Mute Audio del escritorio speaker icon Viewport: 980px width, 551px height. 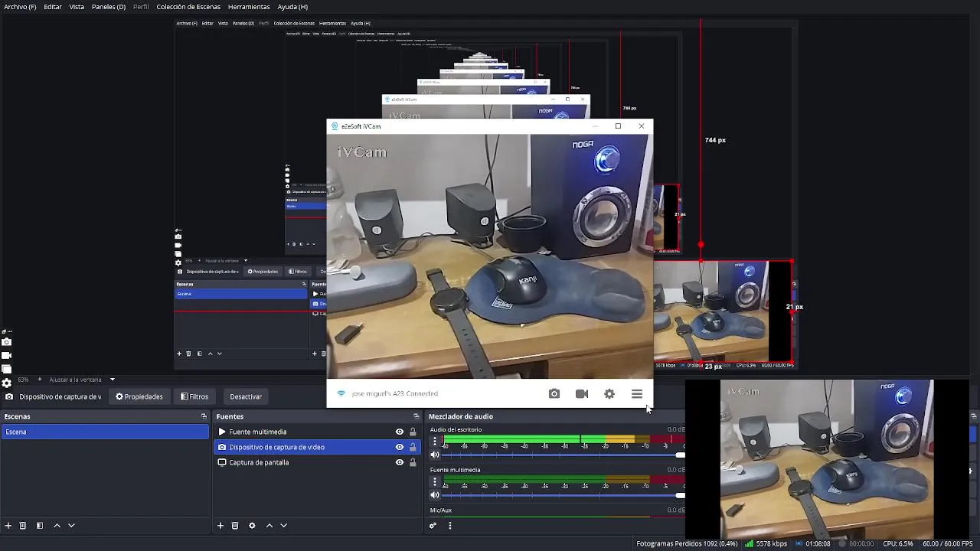tap(435, 455)
